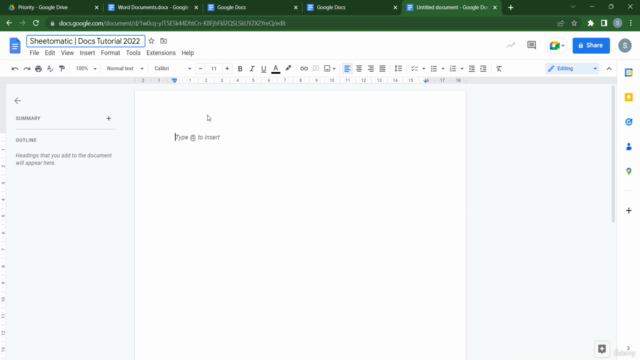Open line and paragraph spacing
Viewport: 640px width, 360px height.
(398, 69)
